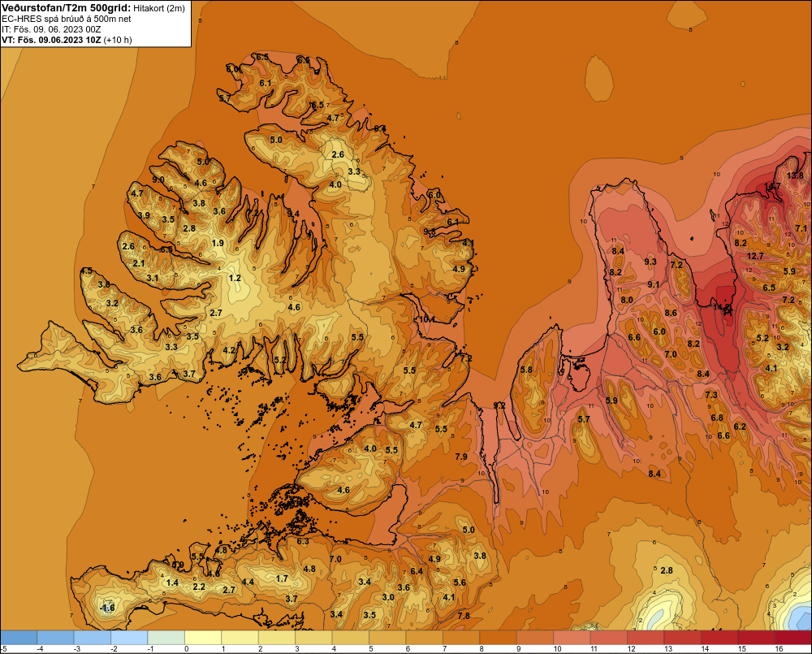This screenshot has width=812, height=654.
Task: Select the 5.8 temperature value
Action: tap(526, 370)
